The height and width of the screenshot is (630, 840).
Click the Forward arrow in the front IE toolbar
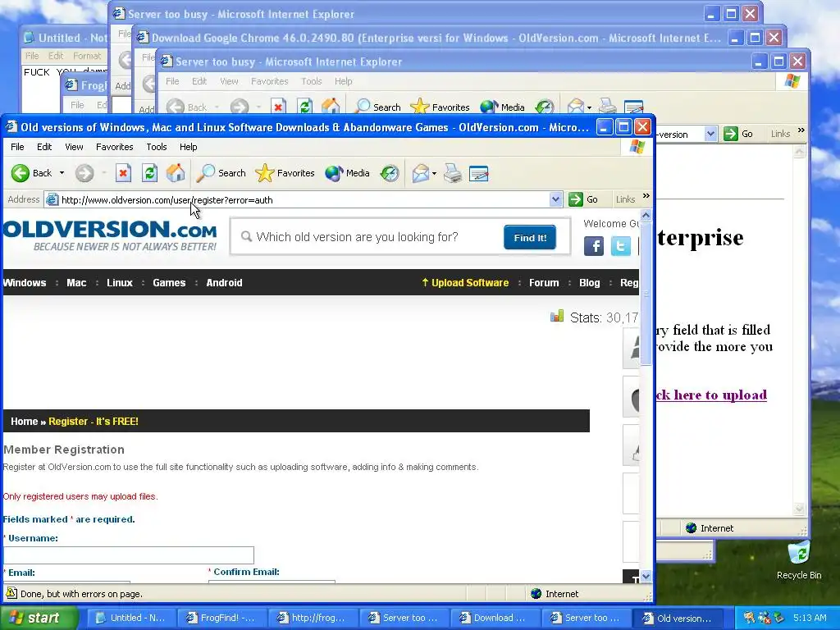[84, 173]
